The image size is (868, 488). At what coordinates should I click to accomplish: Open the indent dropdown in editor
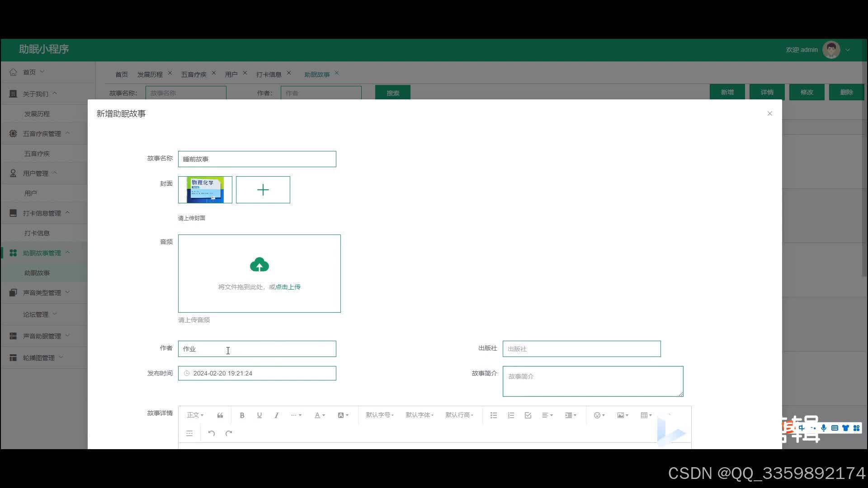(571, 415)
